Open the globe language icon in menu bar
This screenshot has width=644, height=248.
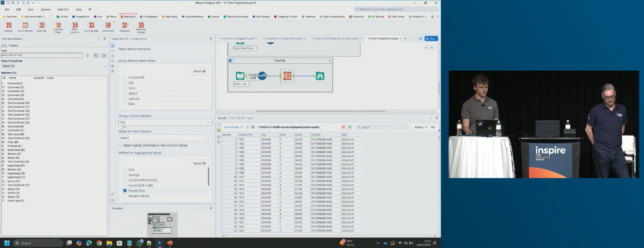click(90, 9)
